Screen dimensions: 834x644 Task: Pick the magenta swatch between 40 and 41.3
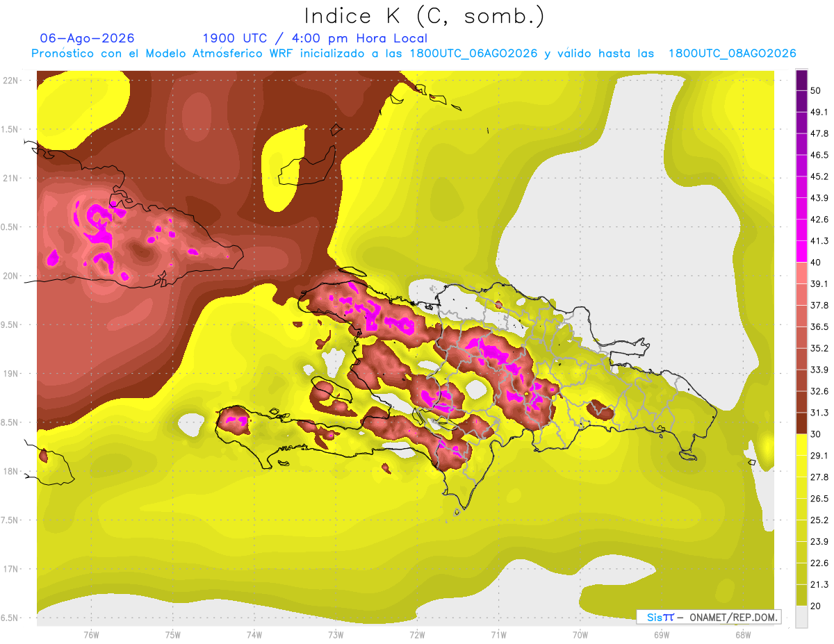click(x=801, y=251)
